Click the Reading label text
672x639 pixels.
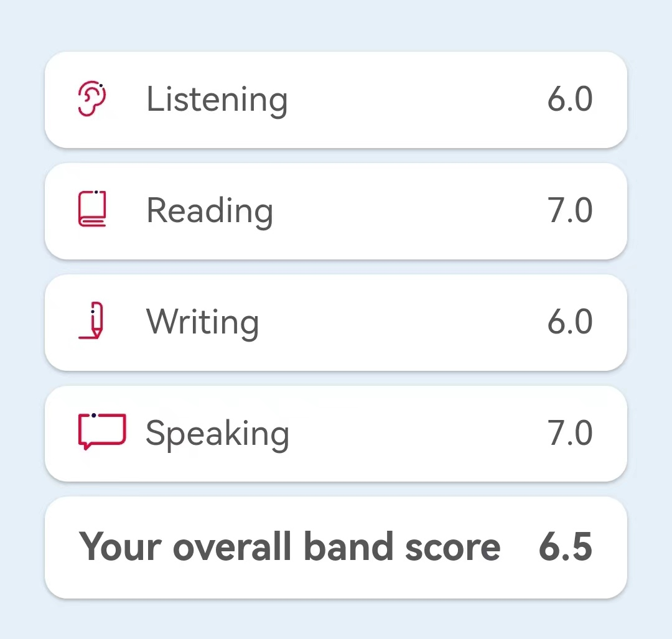pyautogui.click(x=210, y=212)
